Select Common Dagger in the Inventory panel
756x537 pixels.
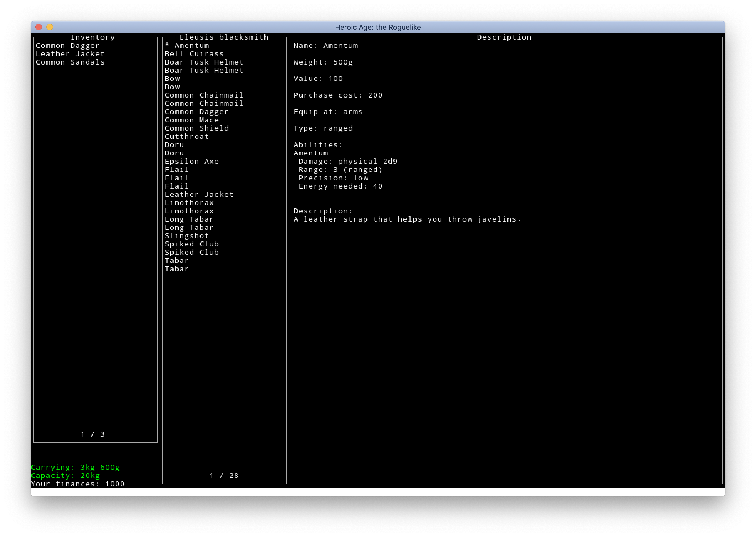click(x=68, y=46)
